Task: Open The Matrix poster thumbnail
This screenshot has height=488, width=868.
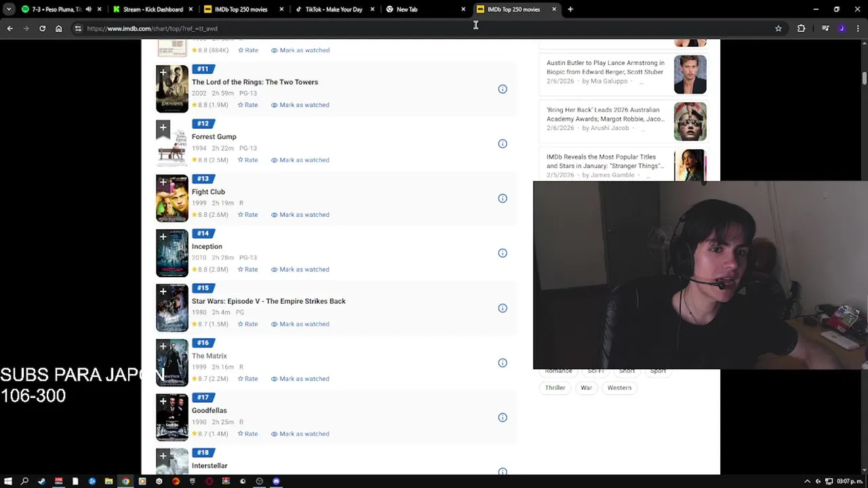Action: [172, 363]
